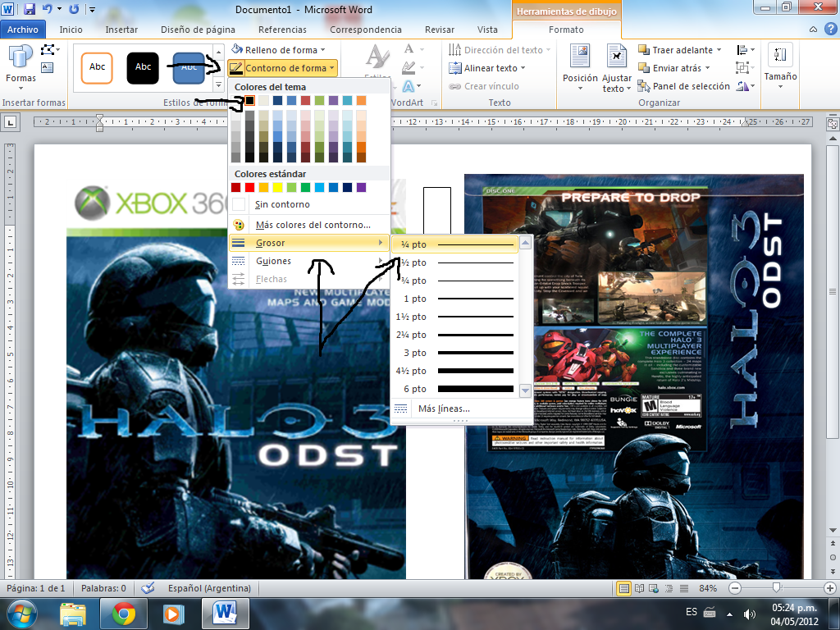Select the small rectangle shape on page
840x630 pixels.
[437, 211]
